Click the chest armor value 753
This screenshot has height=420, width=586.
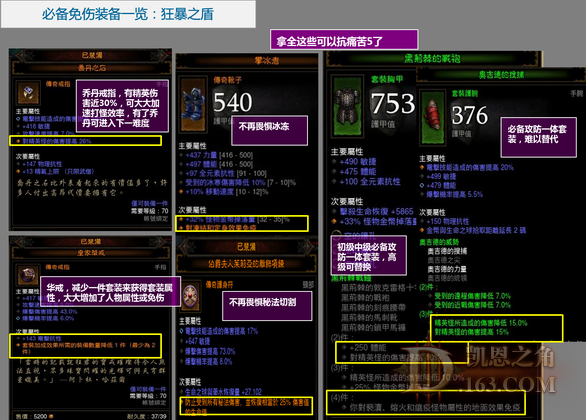393,103
